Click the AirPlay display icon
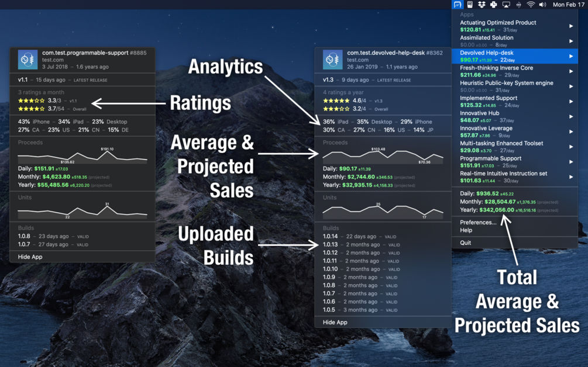The image size is (588, 367). tap(506, 5)
